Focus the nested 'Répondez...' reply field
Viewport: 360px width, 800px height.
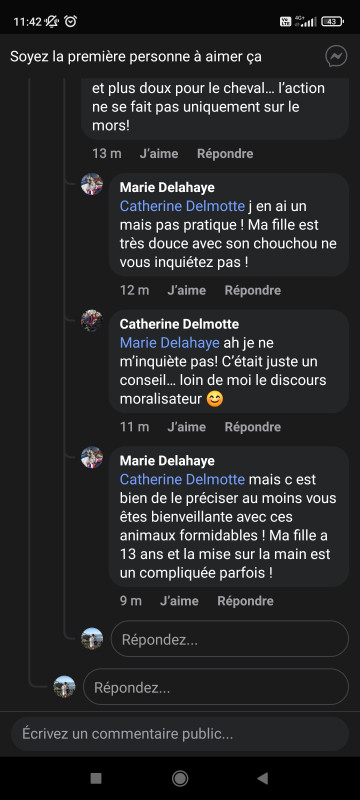tap(229, 639)
